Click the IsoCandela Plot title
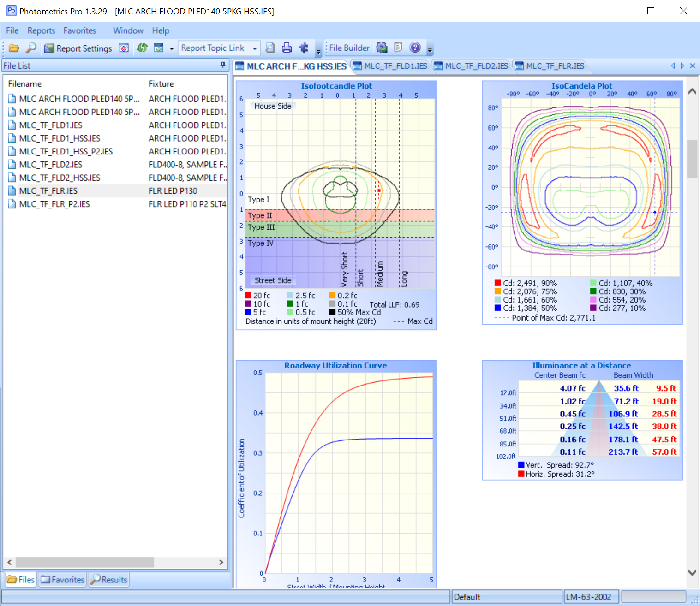The width and height of the screenshot is (700, 606). [582, 86]
